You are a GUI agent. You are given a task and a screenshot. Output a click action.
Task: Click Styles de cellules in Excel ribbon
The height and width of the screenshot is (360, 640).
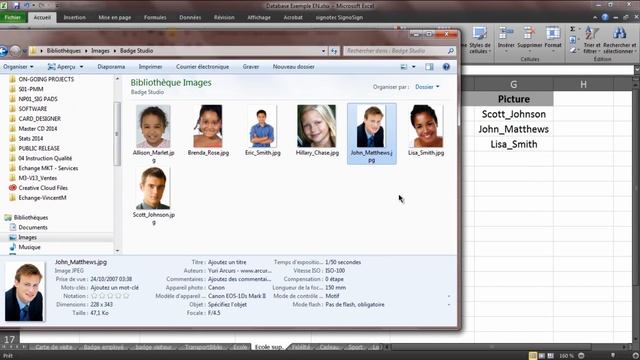[480, 40]
